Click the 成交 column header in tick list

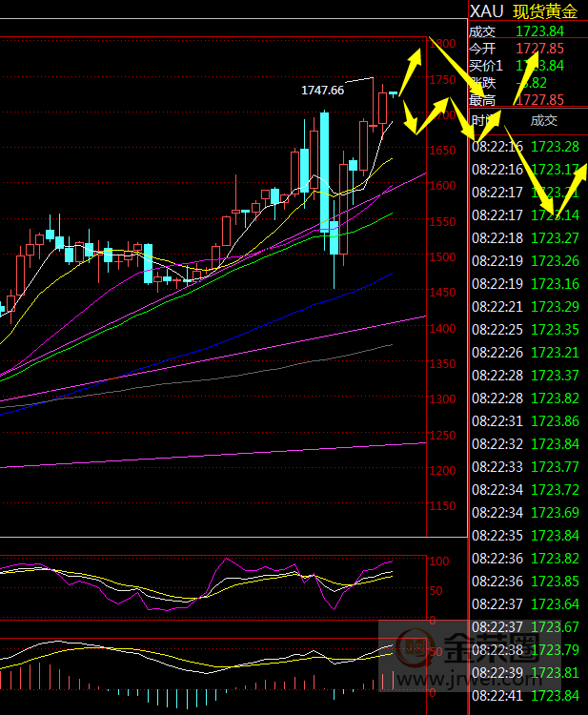tap(543, 120)
